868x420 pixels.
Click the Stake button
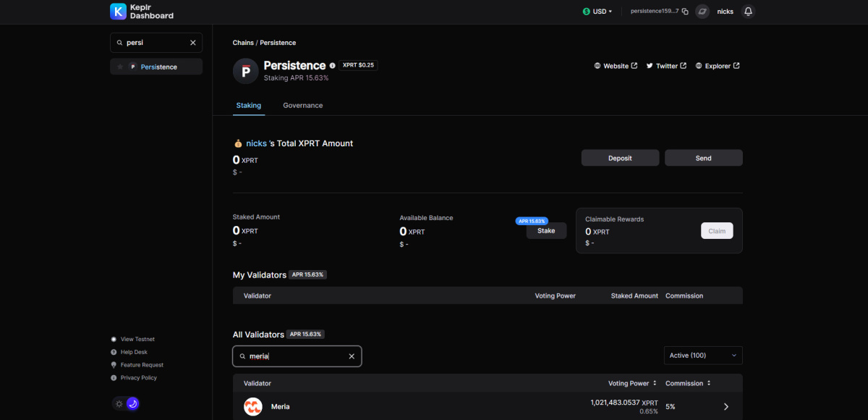point(546,231)
